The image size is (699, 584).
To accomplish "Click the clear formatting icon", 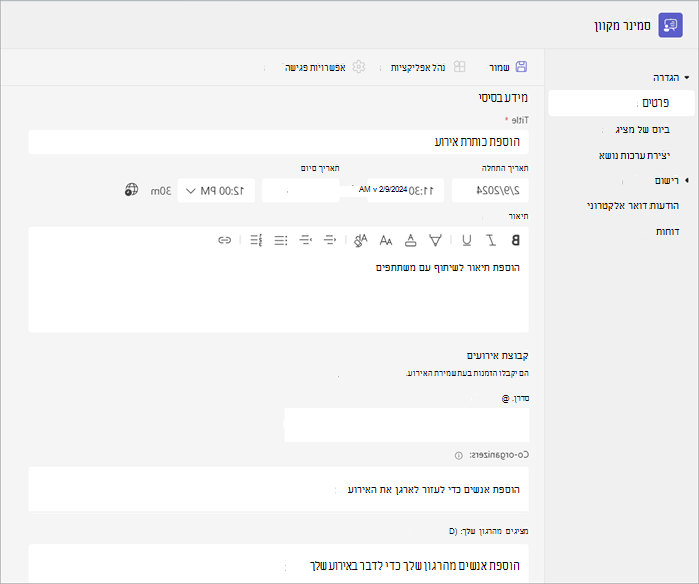I will click(360, 240).
